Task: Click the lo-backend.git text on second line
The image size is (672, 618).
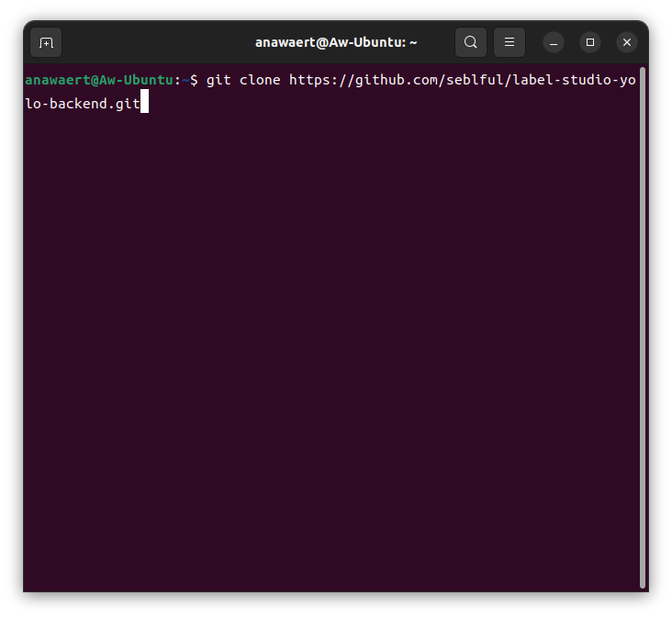Action: coord(82,104)
